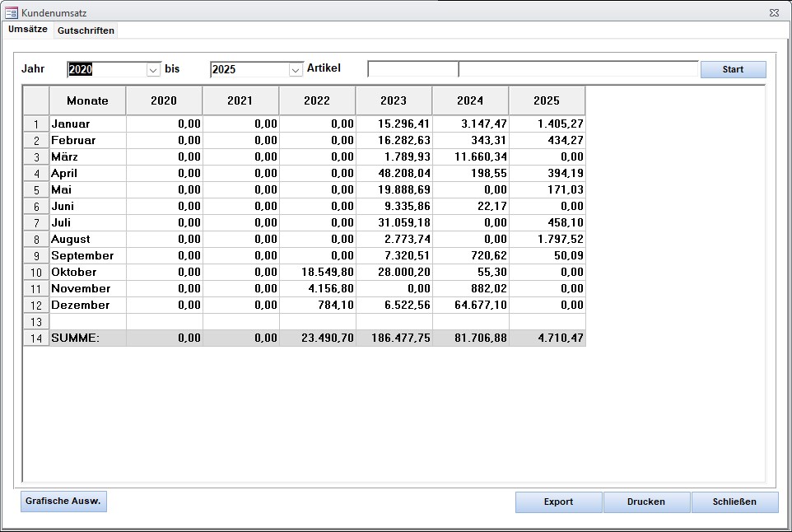Click the Export button
The image size is (792, 532).
pos(558,502)
